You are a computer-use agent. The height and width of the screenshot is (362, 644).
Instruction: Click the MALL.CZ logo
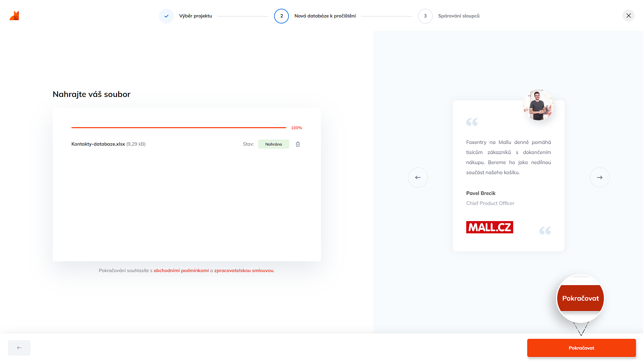tap(489, 227)
